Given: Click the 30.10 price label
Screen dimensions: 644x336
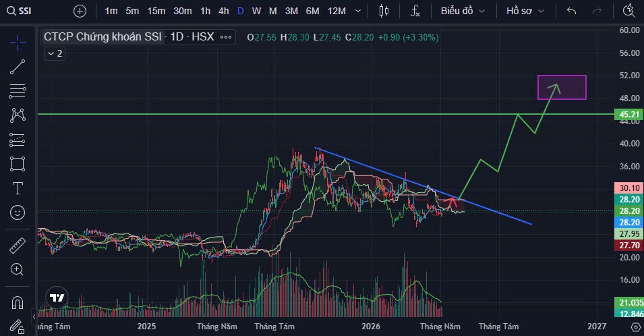Looking at the screenshot, I should (628, 188).
